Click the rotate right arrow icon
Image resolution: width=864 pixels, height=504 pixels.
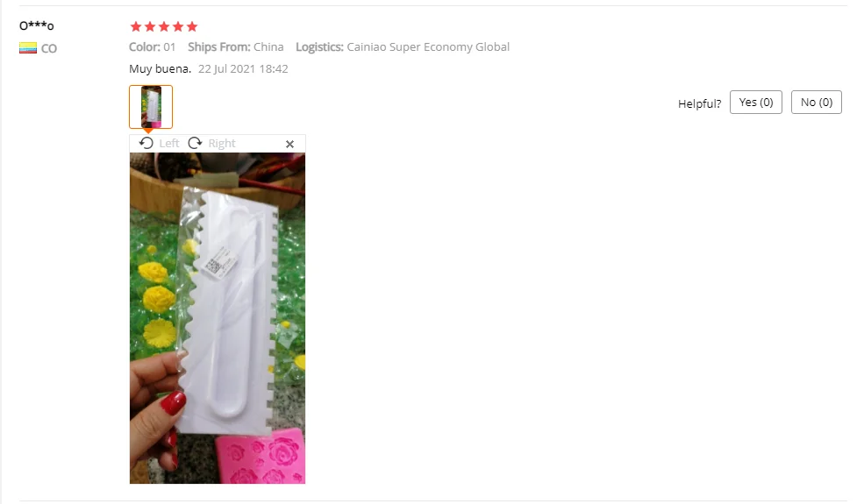point(195,143)
